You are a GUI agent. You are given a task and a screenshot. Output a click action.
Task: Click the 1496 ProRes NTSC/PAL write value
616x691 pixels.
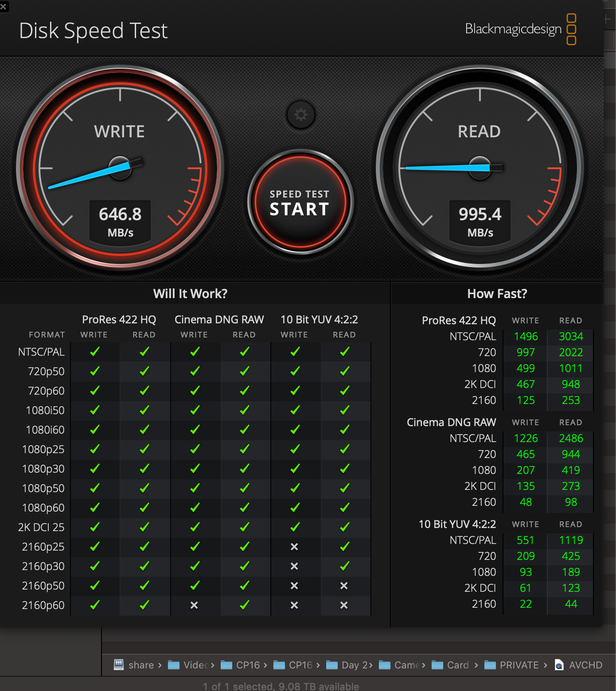click(x=526, y=337)
